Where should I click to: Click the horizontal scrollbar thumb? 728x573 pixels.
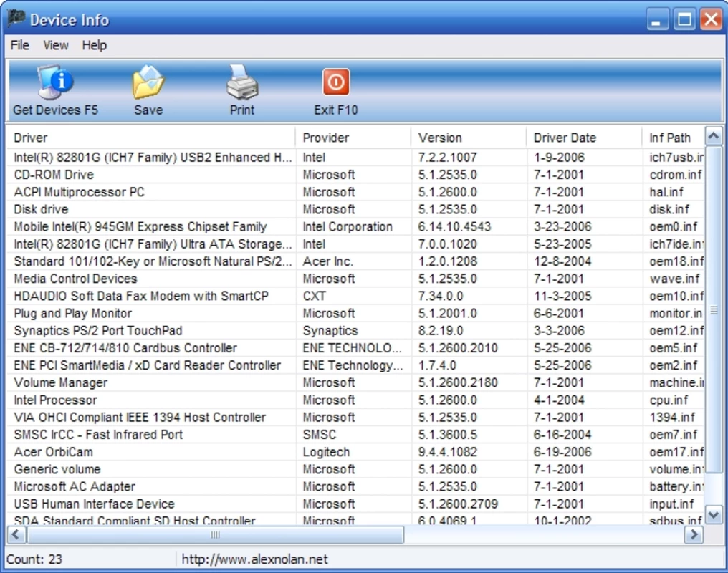tap(216, 534)
